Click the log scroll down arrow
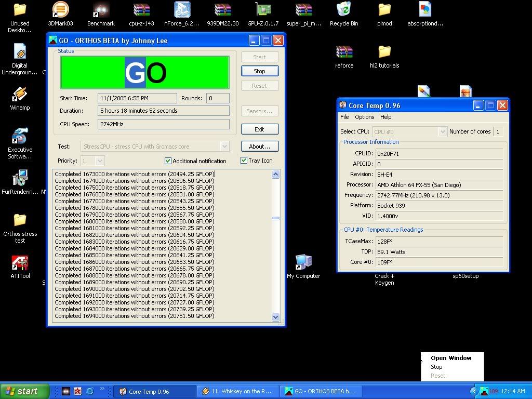This screenshot has width=532, height=399. tap(275, 317)
